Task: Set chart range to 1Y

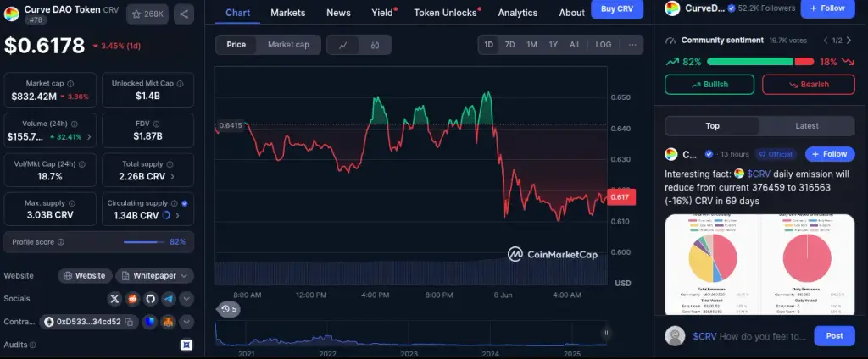Action: pos(553,45)
